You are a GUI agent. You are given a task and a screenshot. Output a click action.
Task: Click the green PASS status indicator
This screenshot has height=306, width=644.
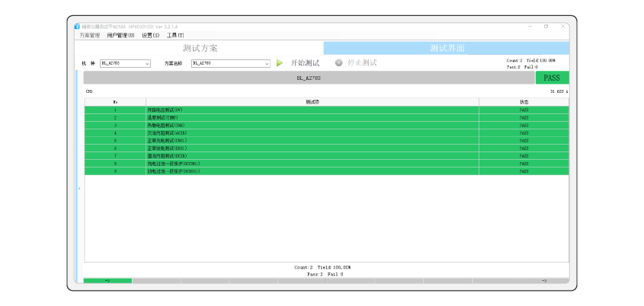point(552,78)
